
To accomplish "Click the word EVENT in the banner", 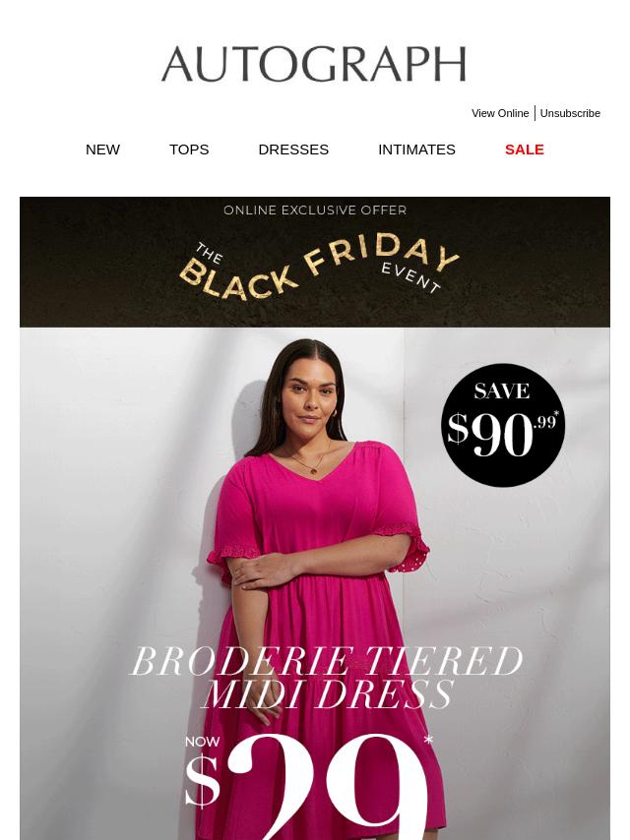I will [x=410, y=278].
